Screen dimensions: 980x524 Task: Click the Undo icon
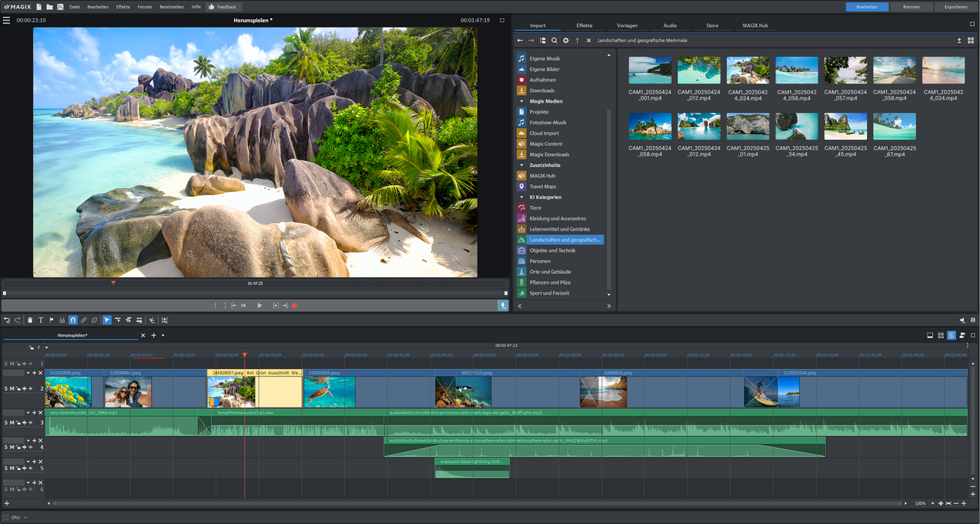(7, 320)
